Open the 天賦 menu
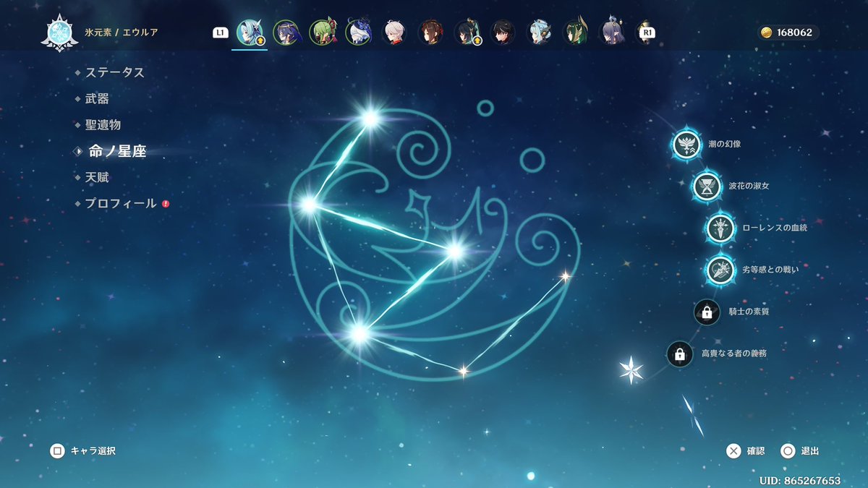Screen dimensions: 868x488 click(97, 177)
